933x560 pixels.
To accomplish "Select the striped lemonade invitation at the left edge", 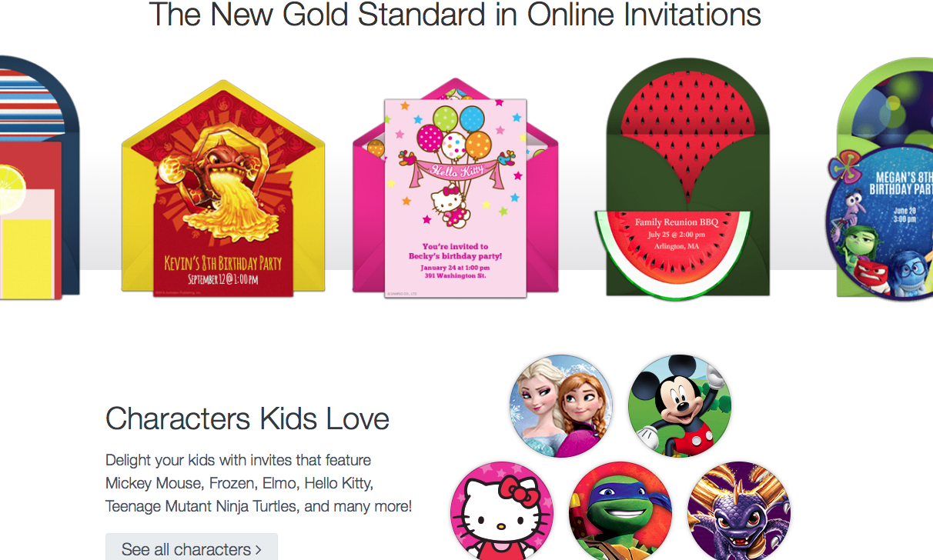I will 38,178.
